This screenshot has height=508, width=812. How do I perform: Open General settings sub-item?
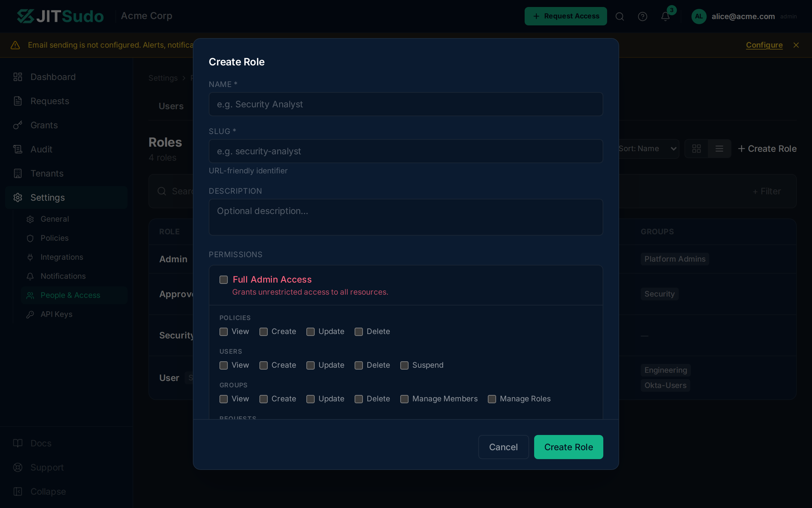(x=74, y=219)
